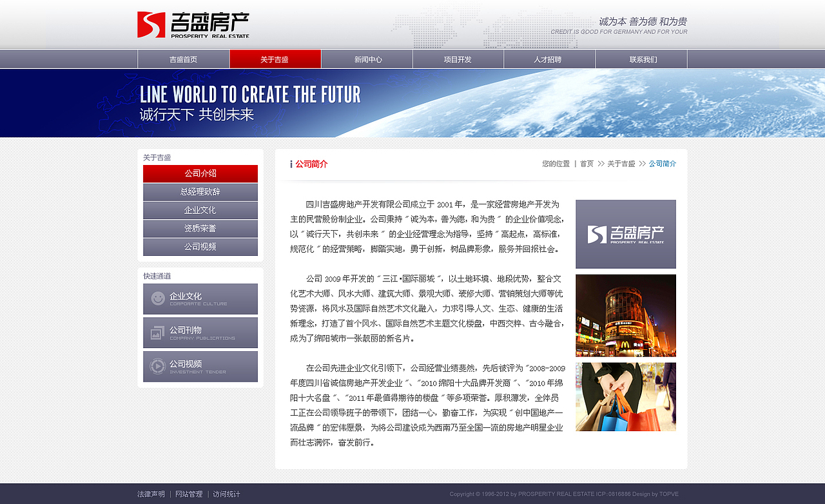Click the 关于吉盛 sidebar heading
825x504 pixels.
click(157, 157)
